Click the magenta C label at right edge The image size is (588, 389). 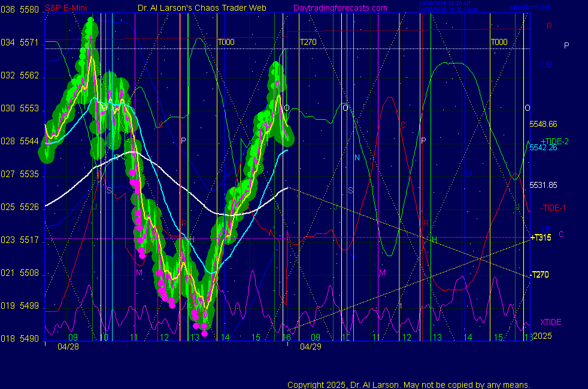tap(561, 233)
